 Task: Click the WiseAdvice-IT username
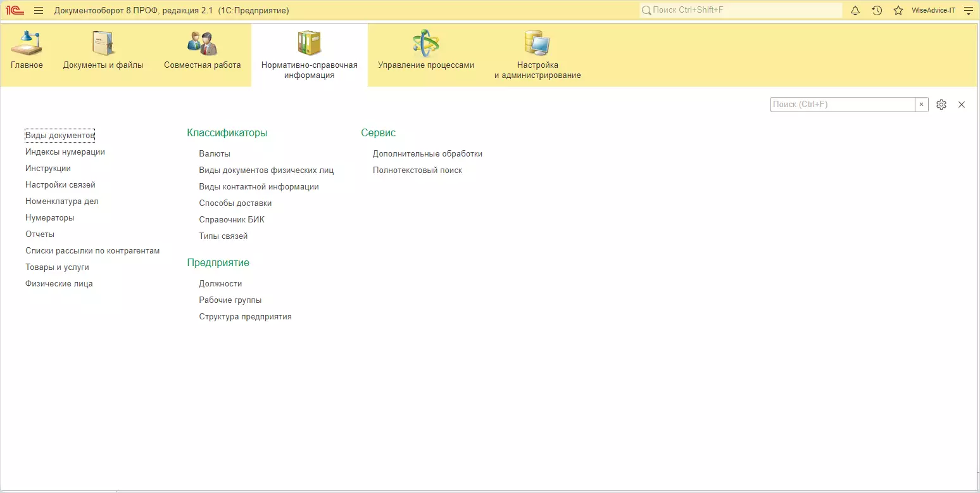coord(933,11)
